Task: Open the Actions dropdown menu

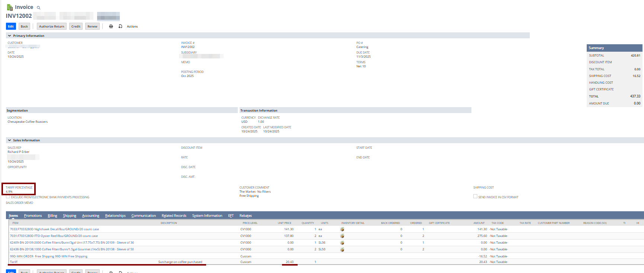Action: point(132,26)
